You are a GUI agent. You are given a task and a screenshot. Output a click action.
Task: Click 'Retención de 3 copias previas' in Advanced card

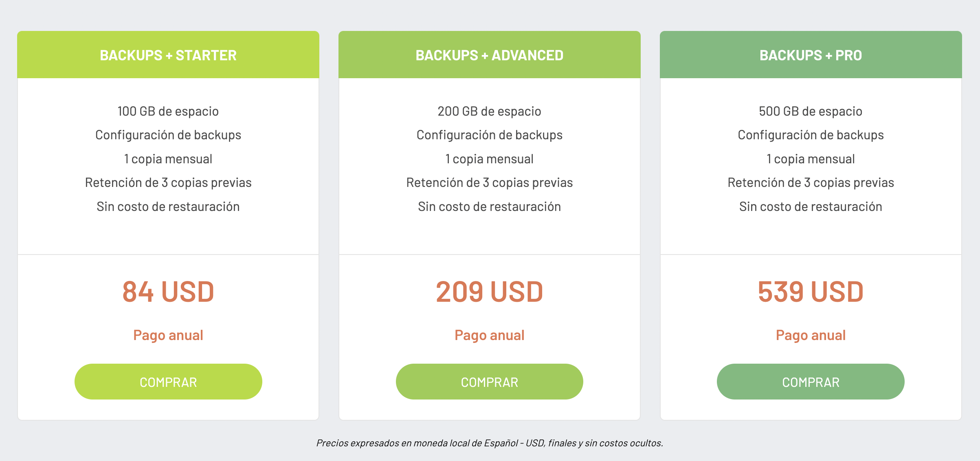(x=490, y=182)
